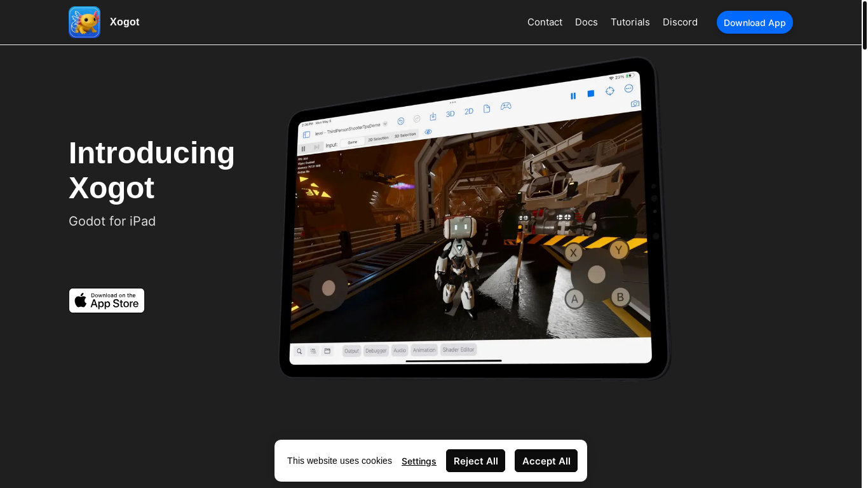Click the Wi-Fi status icon on iPad
The height and width of the screenshot is (488, 868).
click(611, 78)
